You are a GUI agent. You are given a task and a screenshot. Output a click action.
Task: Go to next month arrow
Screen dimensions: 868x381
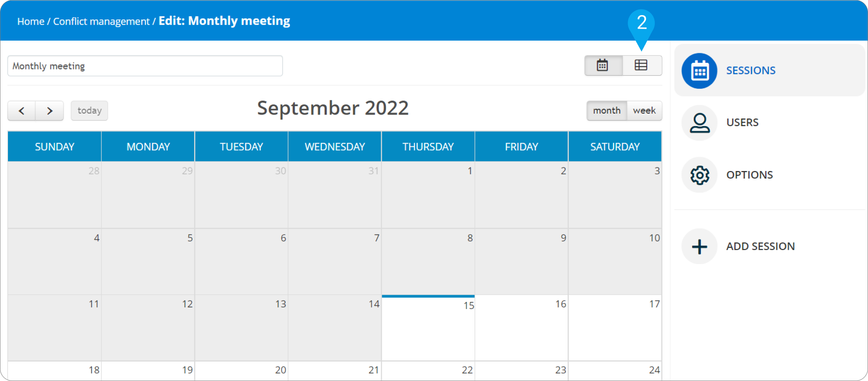(50, 111)
